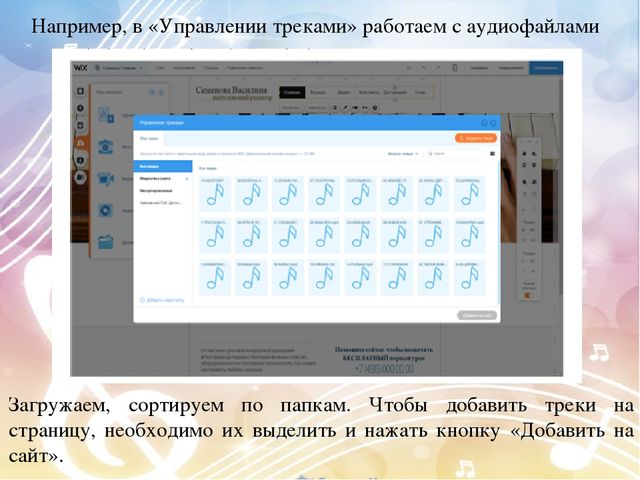Select the highlighted Все медиа folder
Screen dimensions: 640x480
[163, 166]
